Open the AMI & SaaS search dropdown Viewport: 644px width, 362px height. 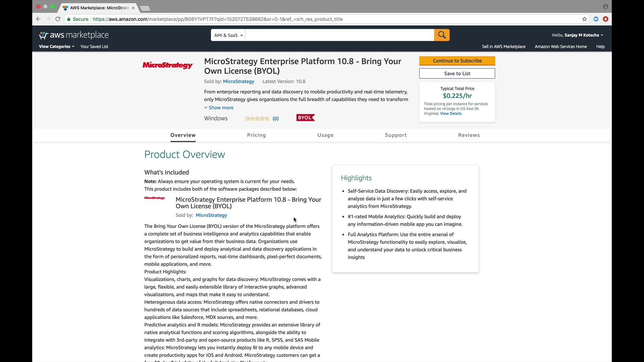pyautogui.click(x=228, y=35)
